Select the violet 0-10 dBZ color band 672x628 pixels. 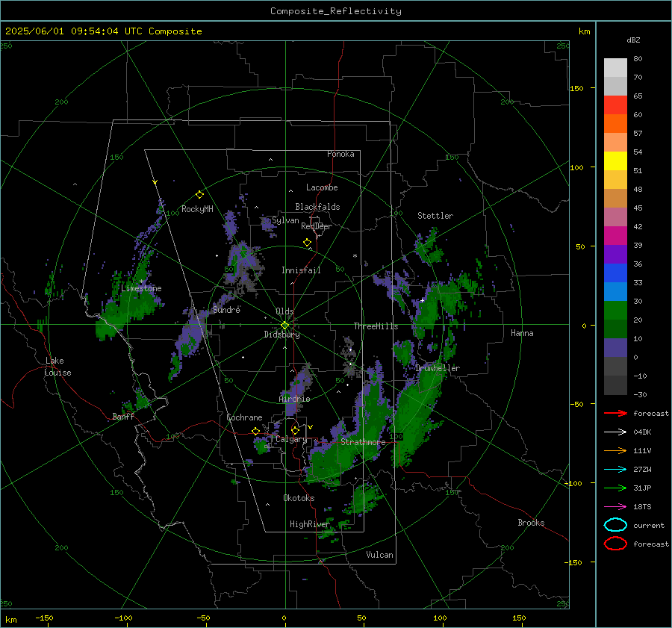click(615, 348)
